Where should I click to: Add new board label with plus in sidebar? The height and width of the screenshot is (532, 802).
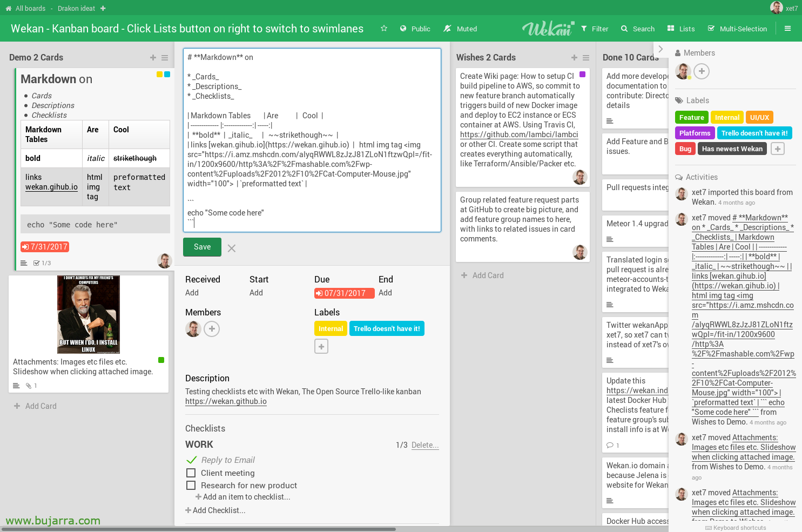pyautogui.click(x=778, y=149)
